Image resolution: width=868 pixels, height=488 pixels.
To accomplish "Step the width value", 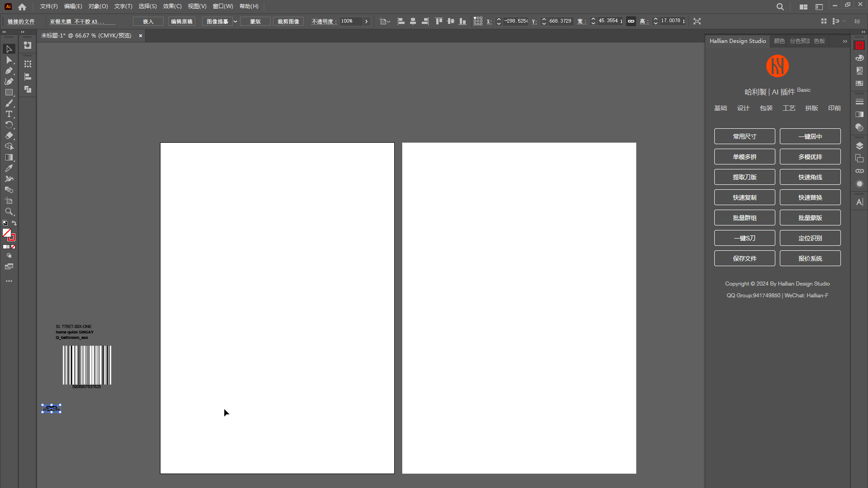I will pyautogui.click(x=593, y=21).
